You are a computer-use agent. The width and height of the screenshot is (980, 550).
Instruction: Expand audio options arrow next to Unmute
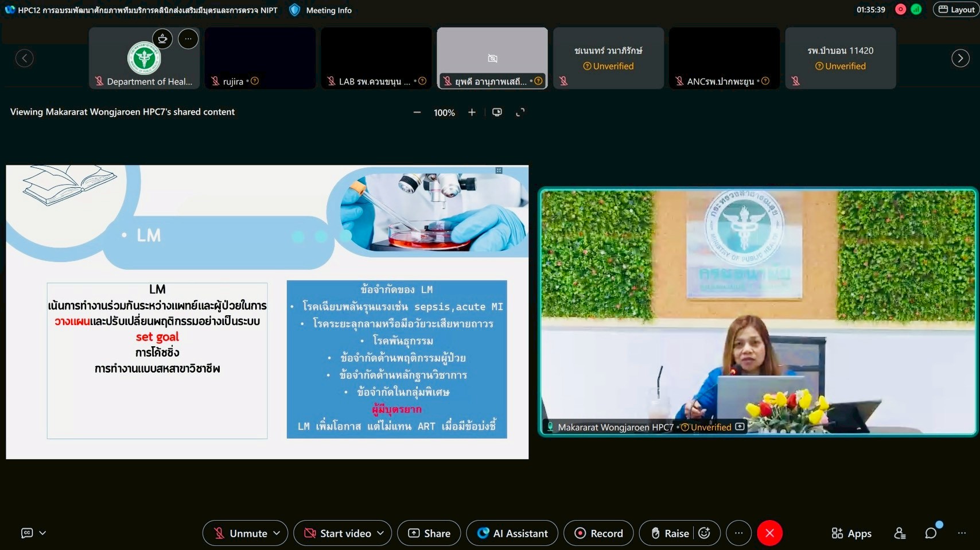pos(277,533)
